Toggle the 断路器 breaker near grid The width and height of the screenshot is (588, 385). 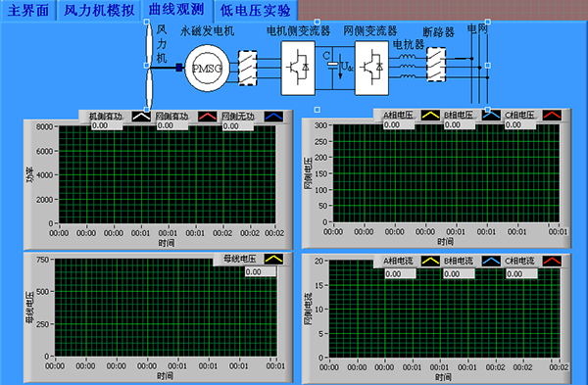coord(436,65)
